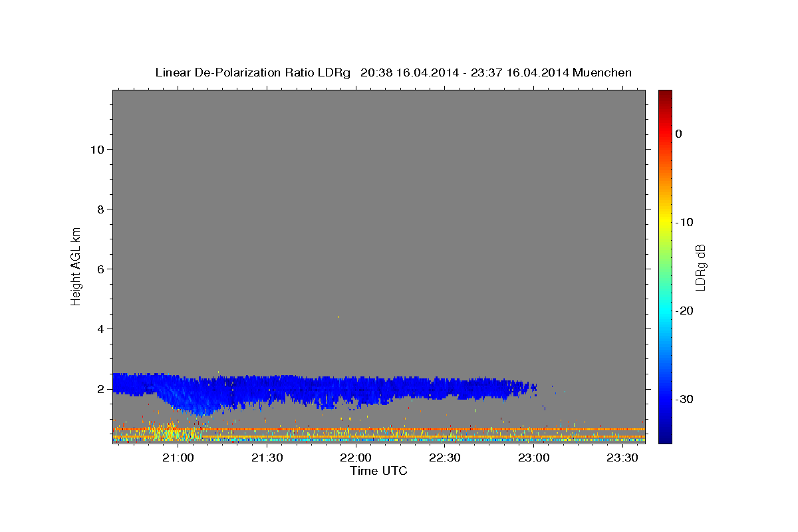This screenshot has width=798, height=532.
Task: Click the date range "20:38 16.04.2014 - 23:37 16.04.2014" in the title
Action: click(464, 72)
